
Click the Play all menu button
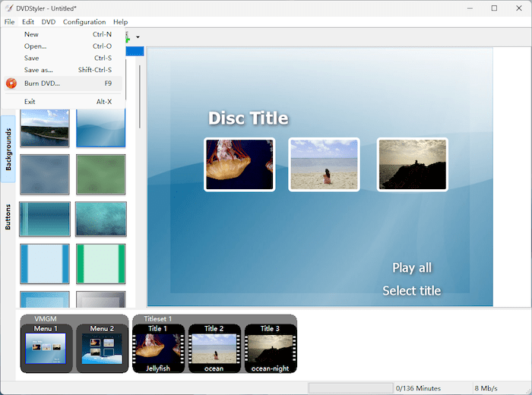(412, 267)
